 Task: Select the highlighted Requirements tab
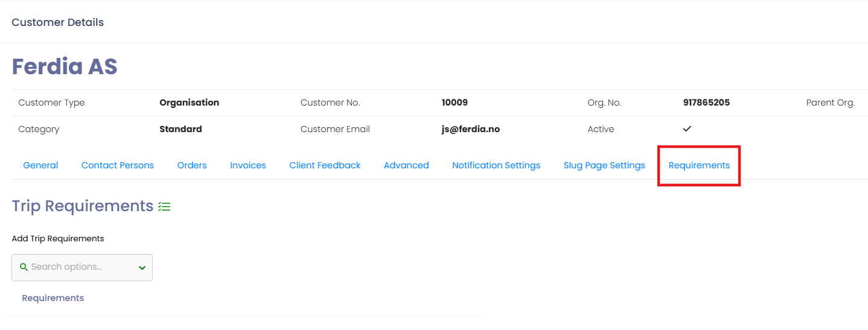(699, 165)
